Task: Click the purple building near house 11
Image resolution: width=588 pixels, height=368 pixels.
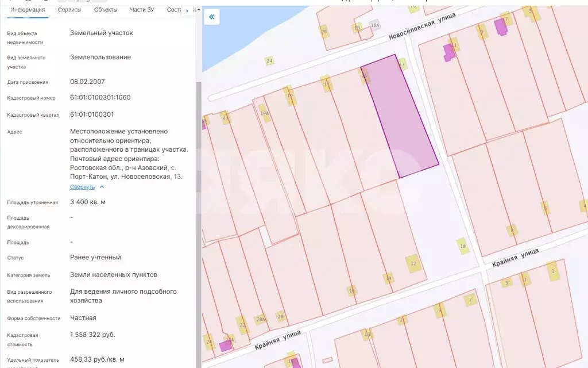Action: pos(448,52)
